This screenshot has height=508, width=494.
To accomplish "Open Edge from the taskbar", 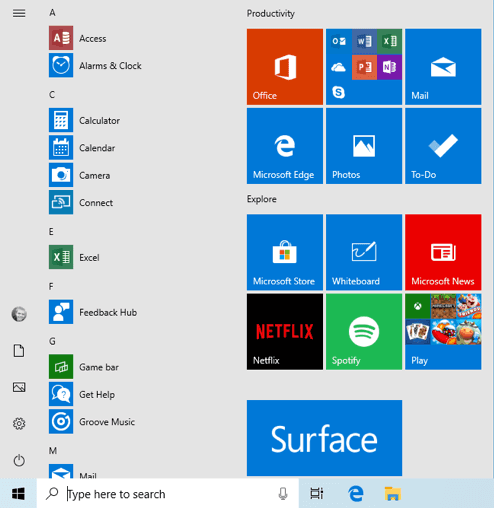I will click(x=356, y=494).
